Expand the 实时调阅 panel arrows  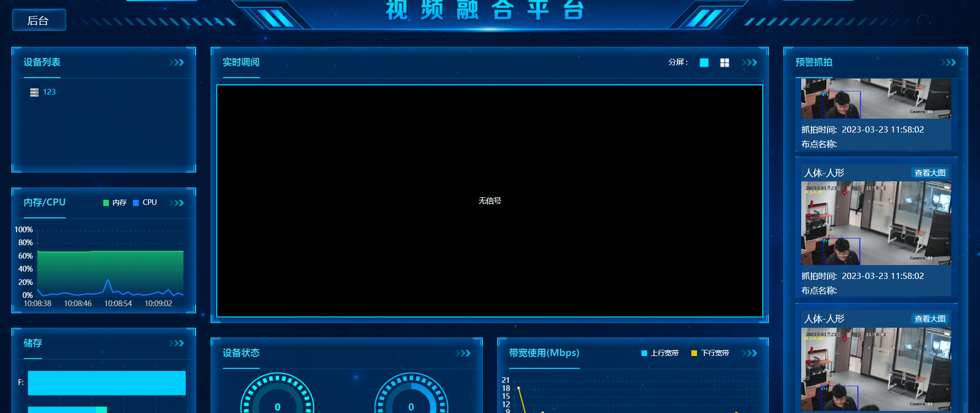tap(749, 62)
